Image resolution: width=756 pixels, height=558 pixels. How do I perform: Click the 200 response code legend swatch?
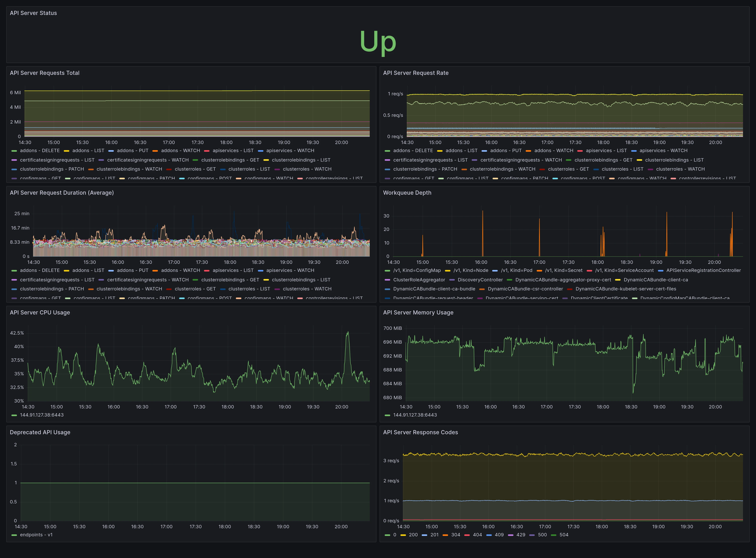coord(403,535)
